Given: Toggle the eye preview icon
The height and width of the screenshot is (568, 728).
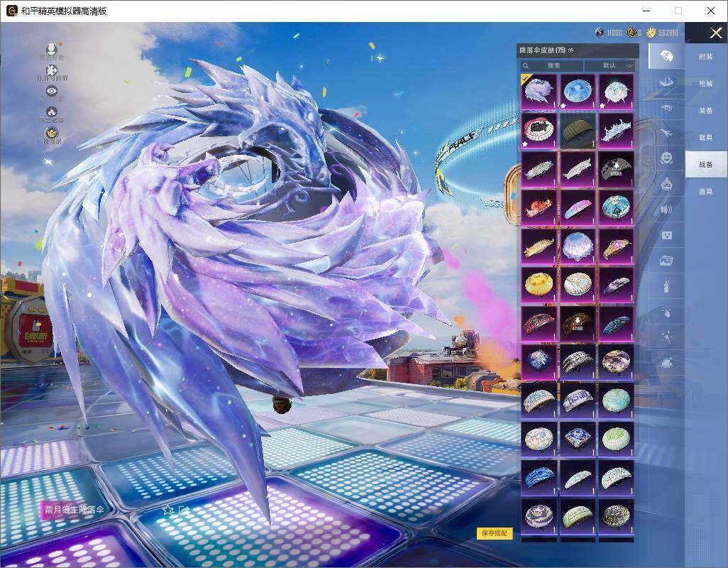Looking at the screenshot, I should (x=52, y=91).
